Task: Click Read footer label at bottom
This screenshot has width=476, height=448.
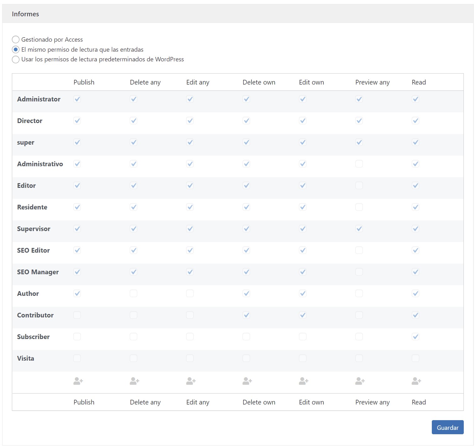Action: click(x=419, y=402)
